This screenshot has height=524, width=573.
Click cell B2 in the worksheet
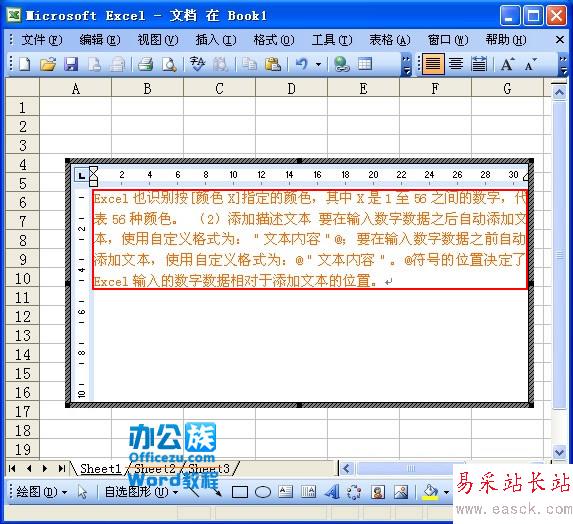(147, 126)
